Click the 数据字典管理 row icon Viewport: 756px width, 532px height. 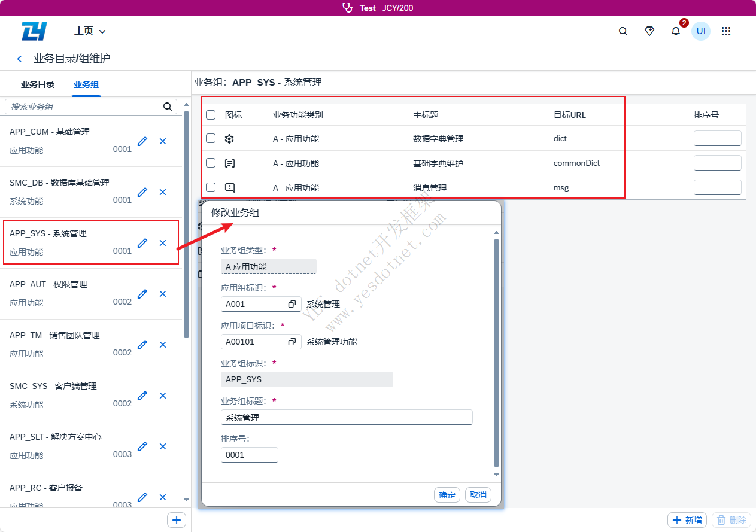[x=229, y=139]
